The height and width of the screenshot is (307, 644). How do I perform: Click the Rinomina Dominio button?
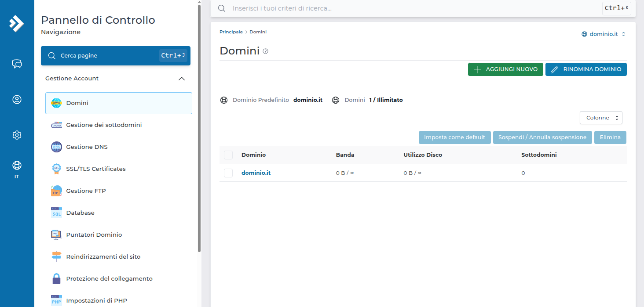(x=586, y=69)
